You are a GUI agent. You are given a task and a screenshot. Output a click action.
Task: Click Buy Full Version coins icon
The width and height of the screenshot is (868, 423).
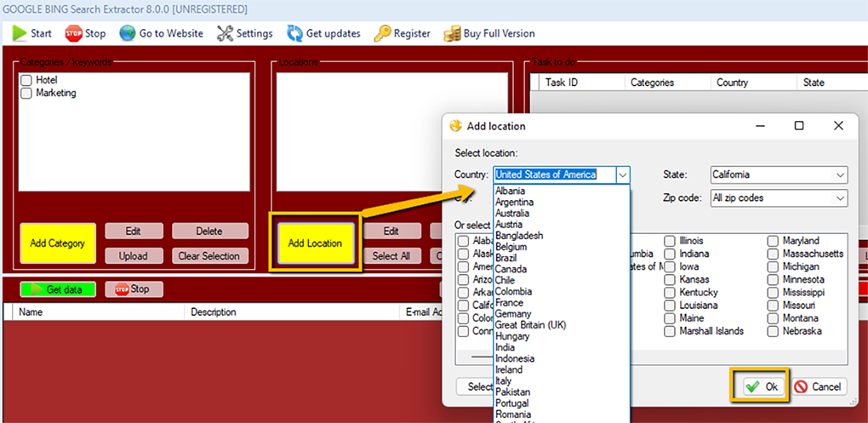pyautogui.click(x=452, y=33)
